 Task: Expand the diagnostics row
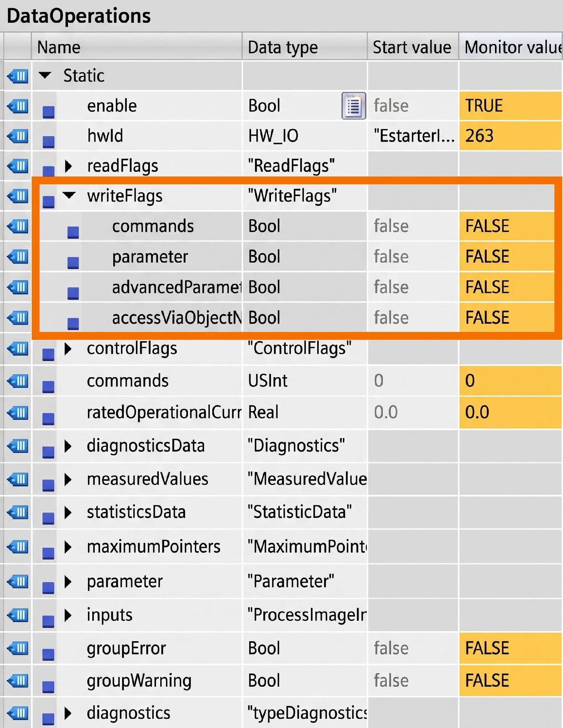point(68,713)
